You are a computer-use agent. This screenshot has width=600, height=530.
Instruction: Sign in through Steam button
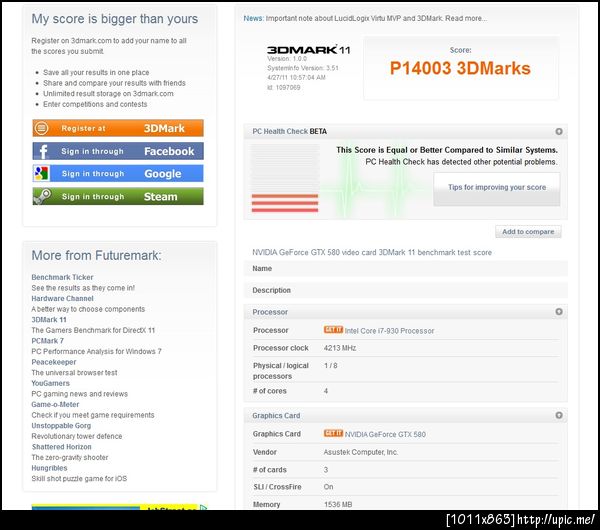tap(118, 196)
